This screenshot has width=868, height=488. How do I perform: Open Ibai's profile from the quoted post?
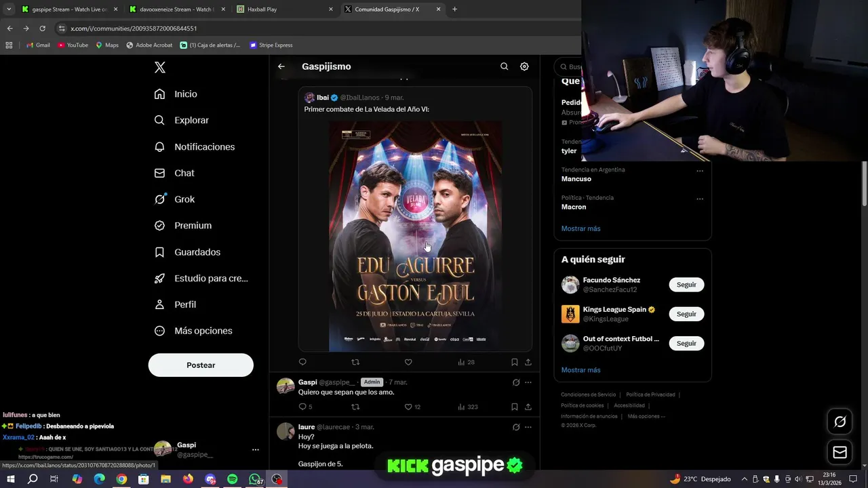(x=323, y=98)
